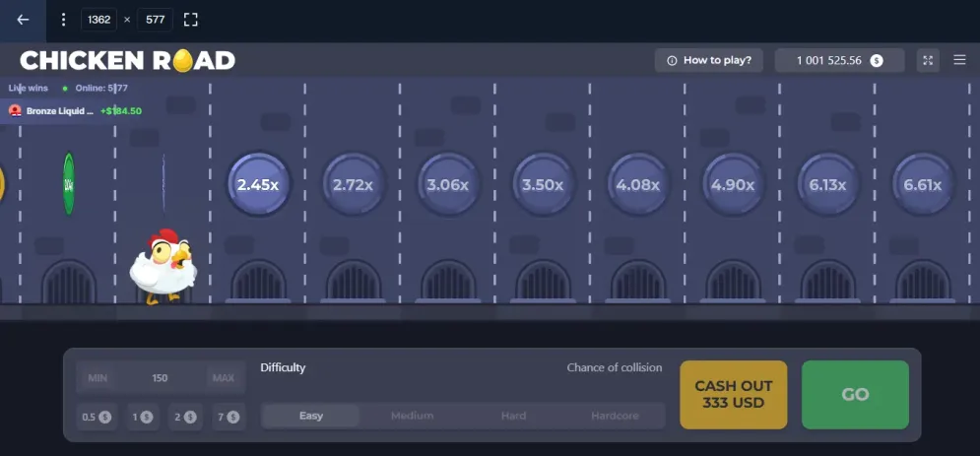Cash out 333 USD
980x456 pixels.
coord(733,395)
